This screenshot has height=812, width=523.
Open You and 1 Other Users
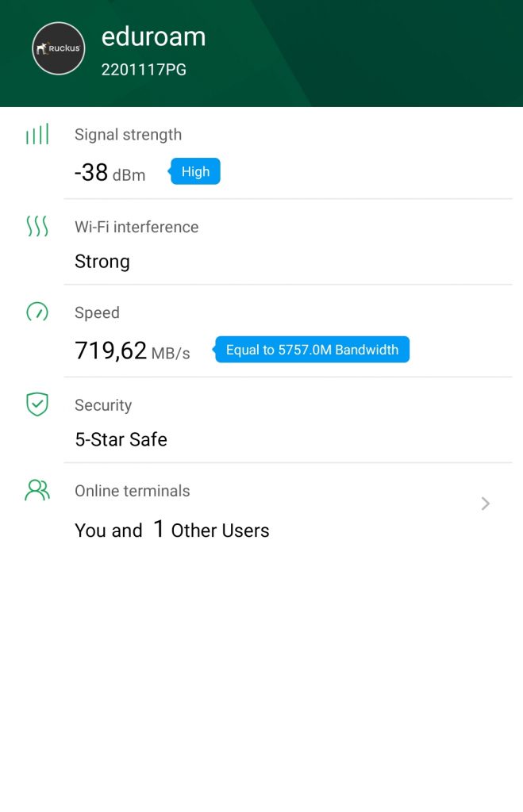(x=172, y=530)
